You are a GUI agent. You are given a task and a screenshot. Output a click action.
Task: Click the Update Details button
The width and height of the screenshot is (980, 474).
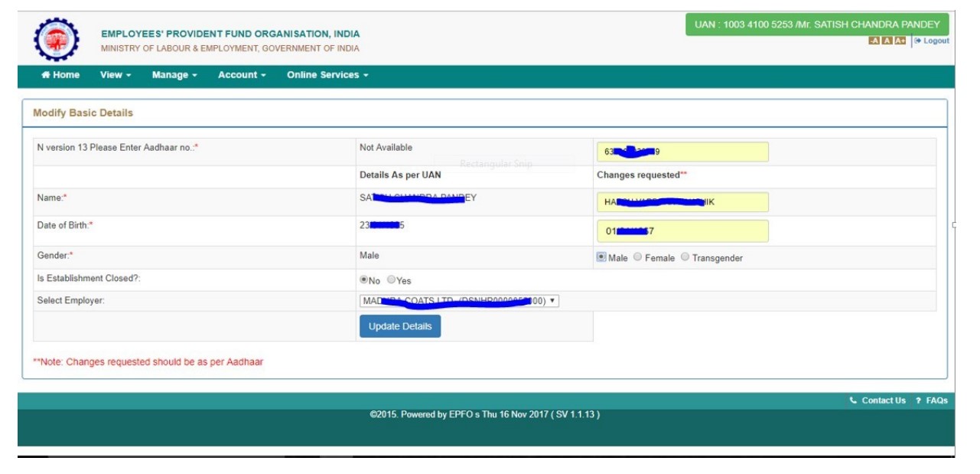[x=400, y=326]
